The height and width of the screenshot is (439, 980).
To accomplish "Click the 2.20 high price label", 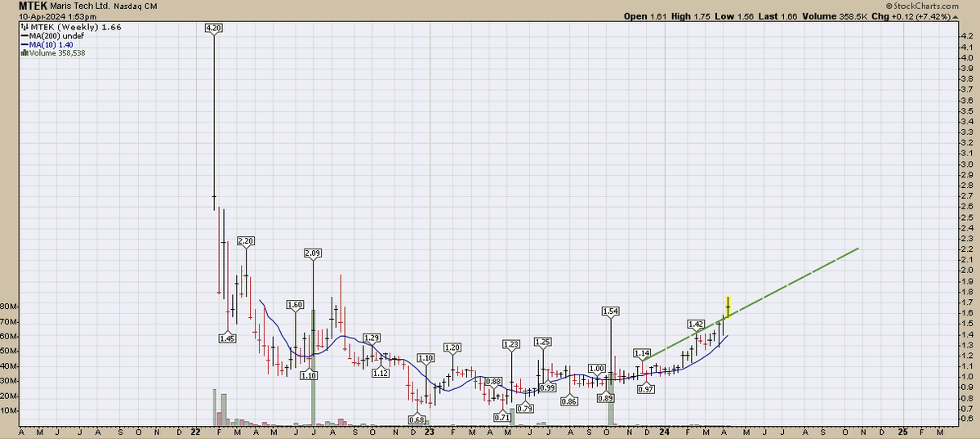I will click(246, 240).
